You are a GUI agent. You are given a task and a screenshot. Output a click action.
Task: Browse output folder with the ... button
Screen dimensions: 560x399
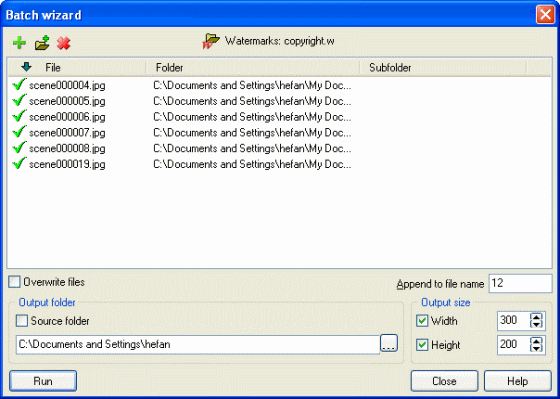point(389,343)
